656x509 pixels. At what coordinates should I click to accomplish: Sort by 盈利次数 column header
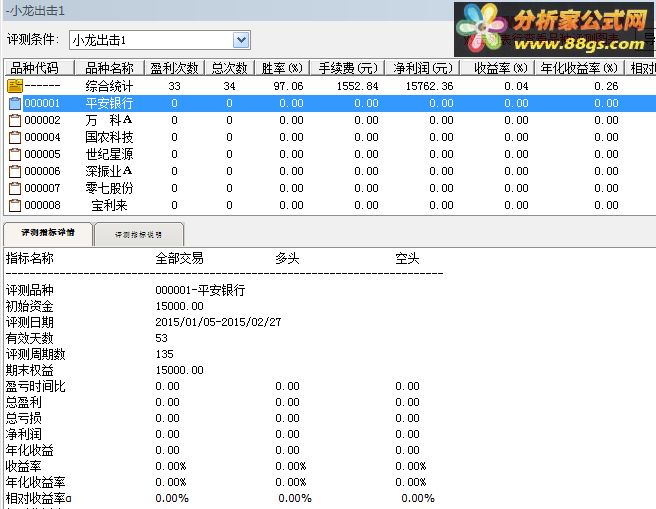(174, 68)
